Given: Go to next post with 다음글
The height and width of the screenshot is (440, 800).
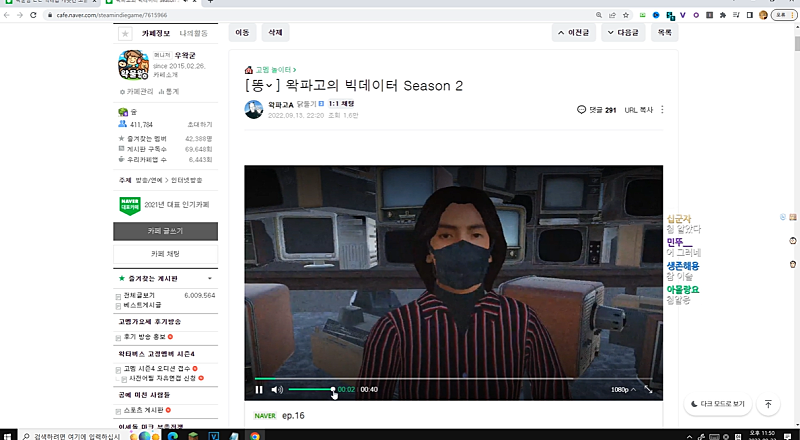Looking at the screenshot, I should point(623,32).
